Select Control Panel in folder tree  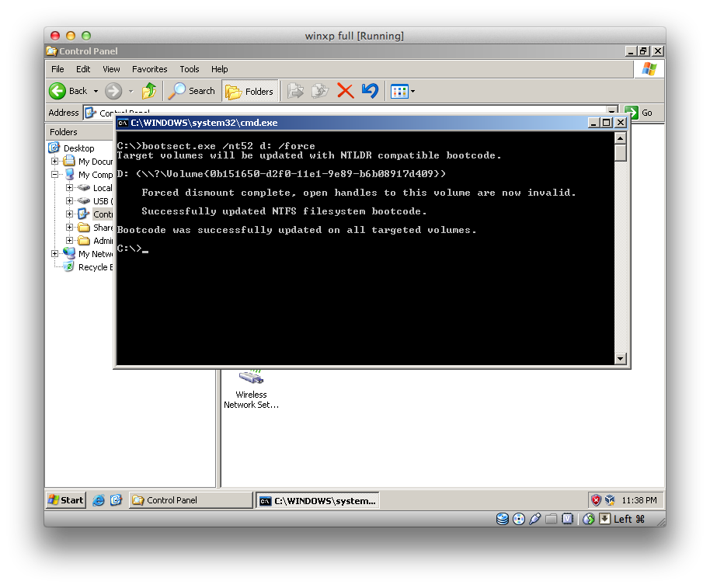click(103, 214)
